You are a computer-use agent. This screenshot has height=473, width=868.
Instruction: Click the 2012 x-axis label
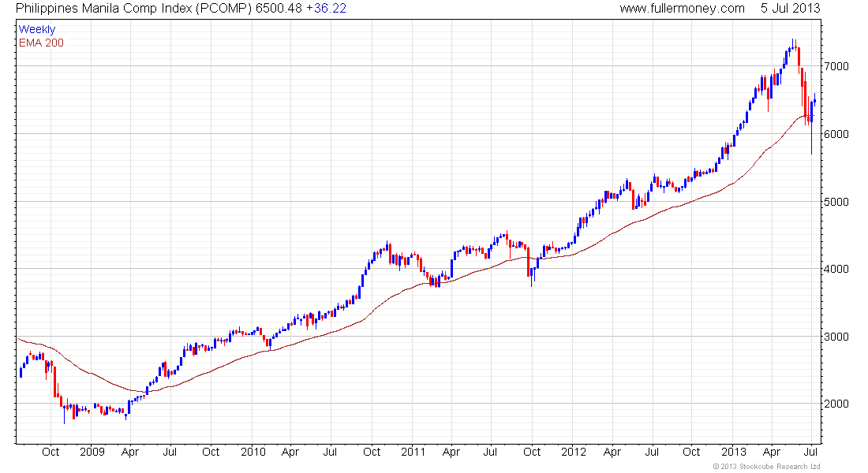(x=574, y=452)
